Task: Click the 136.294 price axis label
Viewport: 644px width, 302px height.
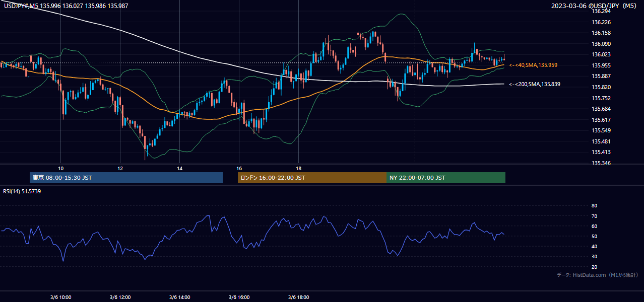Action: click(x=601, y=11)
